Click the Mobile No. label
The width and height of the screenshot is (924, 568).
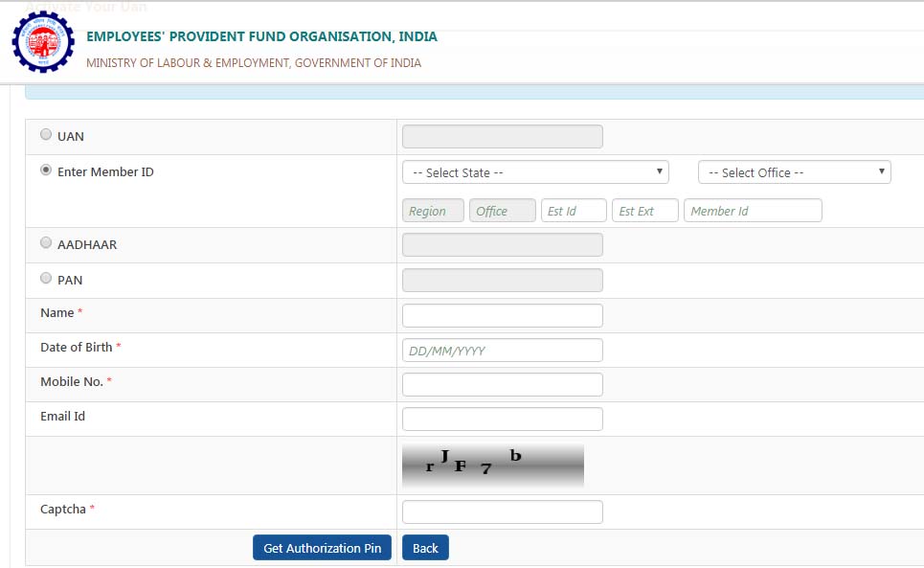click(71, 381)
